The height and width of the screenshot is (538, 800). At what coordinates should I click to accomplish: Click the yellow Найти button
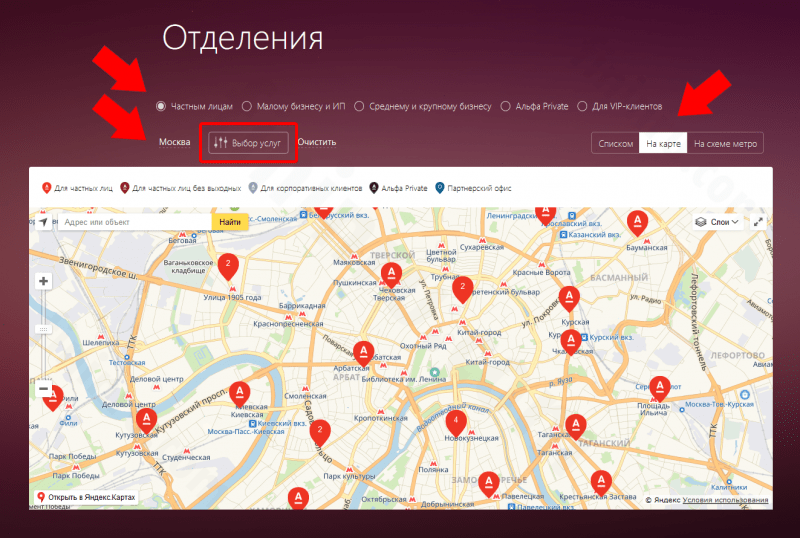pyautogui.click(x=230, y=222)
